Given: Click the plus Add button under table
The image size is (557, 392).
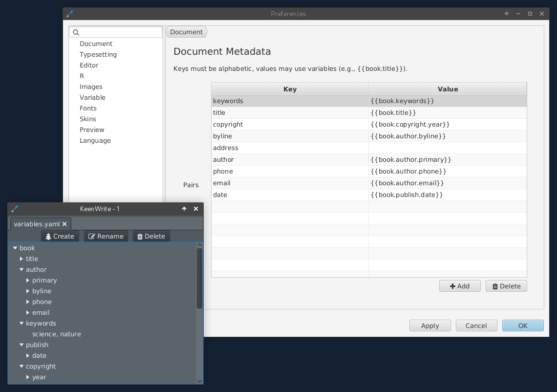Looking at the screenshot, I should (459, 286).
